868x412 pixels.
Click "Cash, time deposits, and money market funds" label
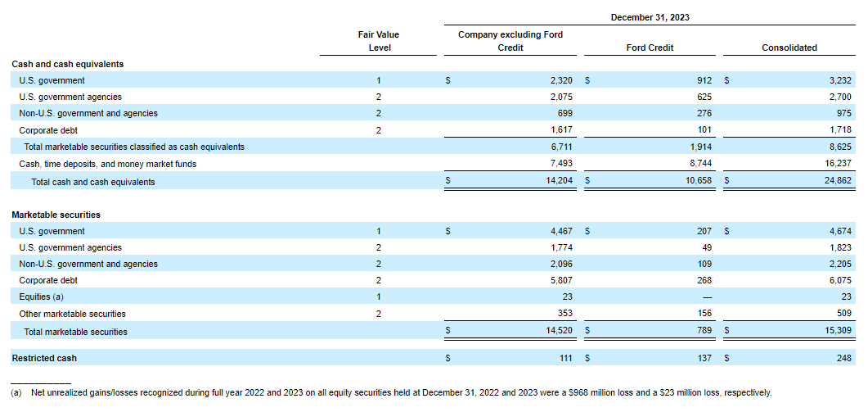tap(107, 164)
